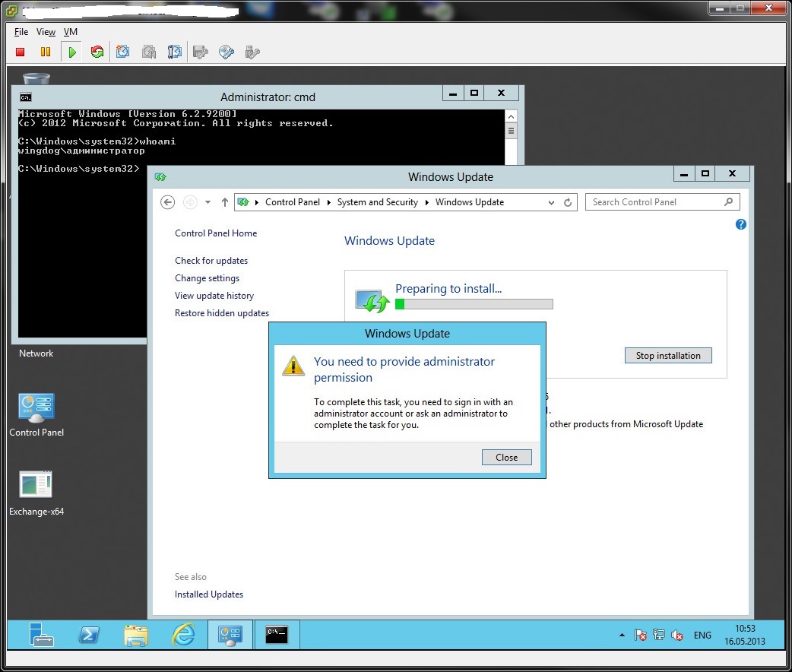Screen dimensions: 792x672
Task: Open Change settings in Windows Update
Action: 207,278
